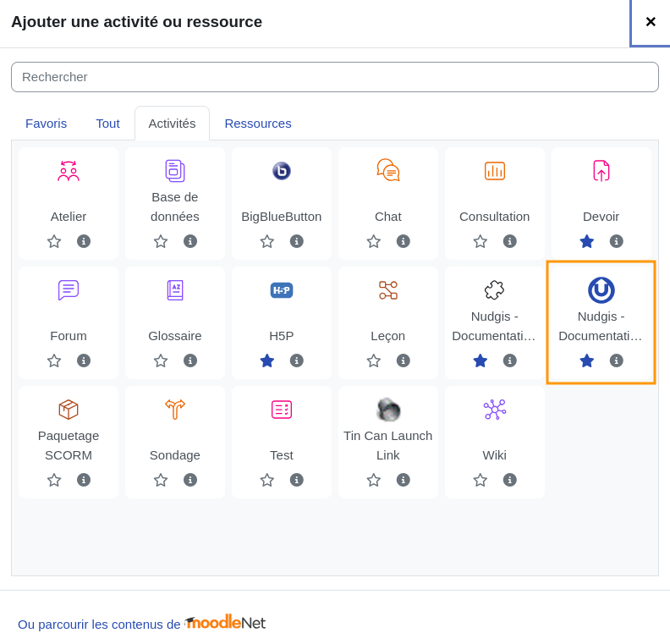Select the H5P activity icon

282,290
